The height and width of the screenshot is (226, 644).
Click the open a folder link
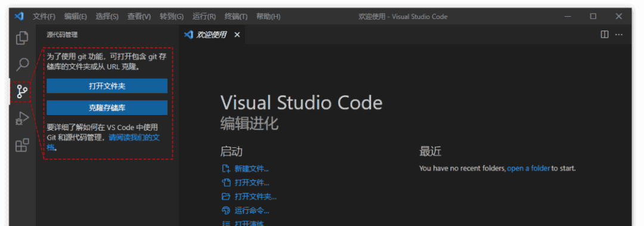(x=528, y=169)
